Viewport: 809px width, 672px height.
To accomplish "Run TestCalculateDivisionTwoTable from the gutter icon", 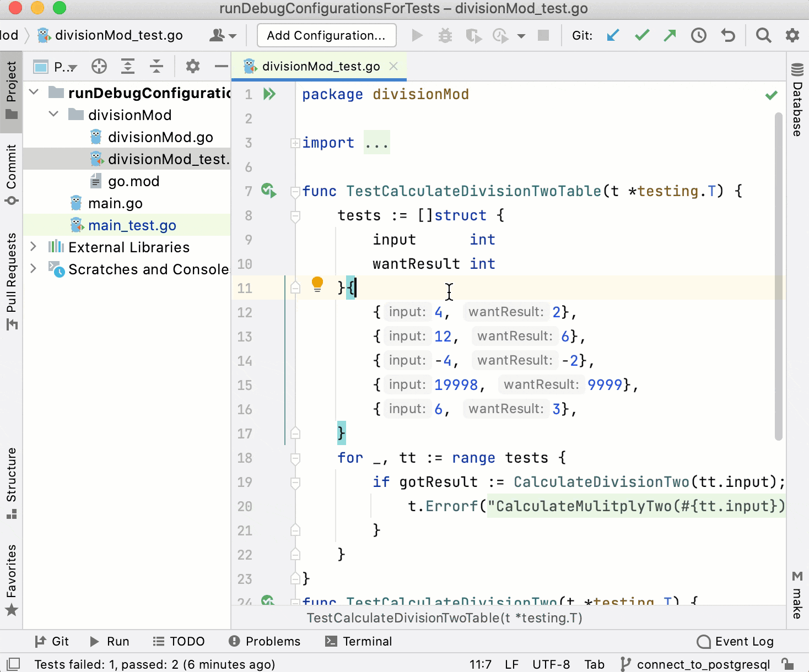I will pyautogui.click(x=268, y=191).
